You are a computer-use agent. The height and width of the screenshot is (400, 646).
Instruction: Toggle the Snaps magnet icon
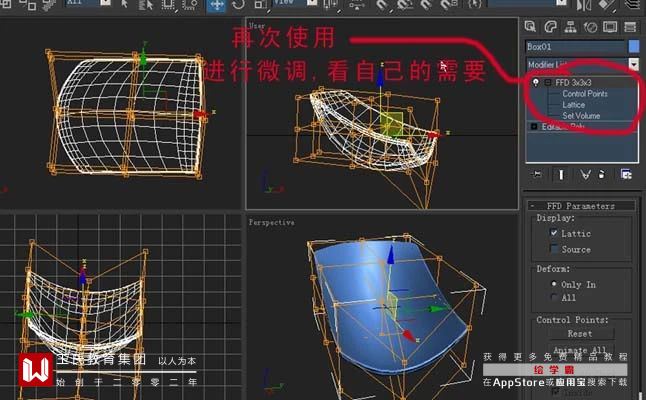(x=383, y=5)
